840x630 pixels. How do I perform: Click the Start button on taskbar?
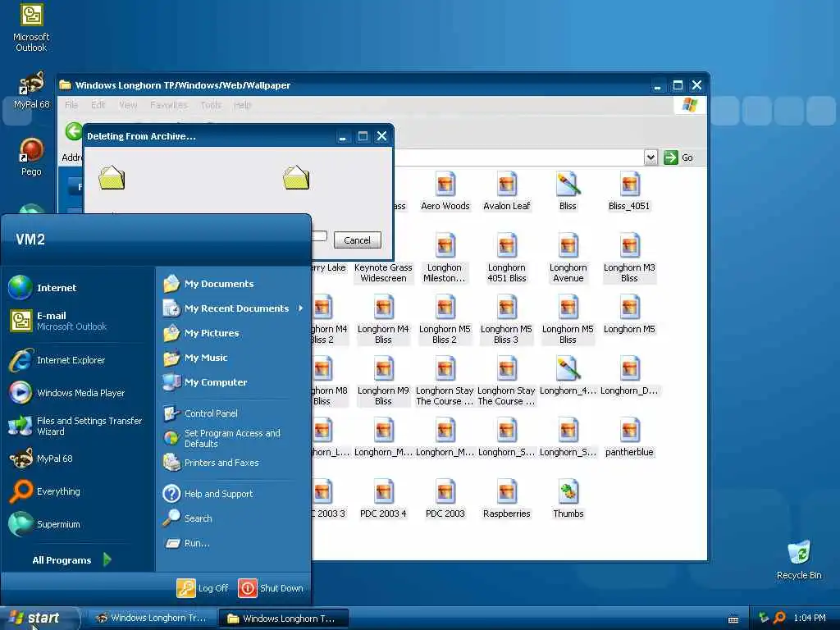point(39,619)
